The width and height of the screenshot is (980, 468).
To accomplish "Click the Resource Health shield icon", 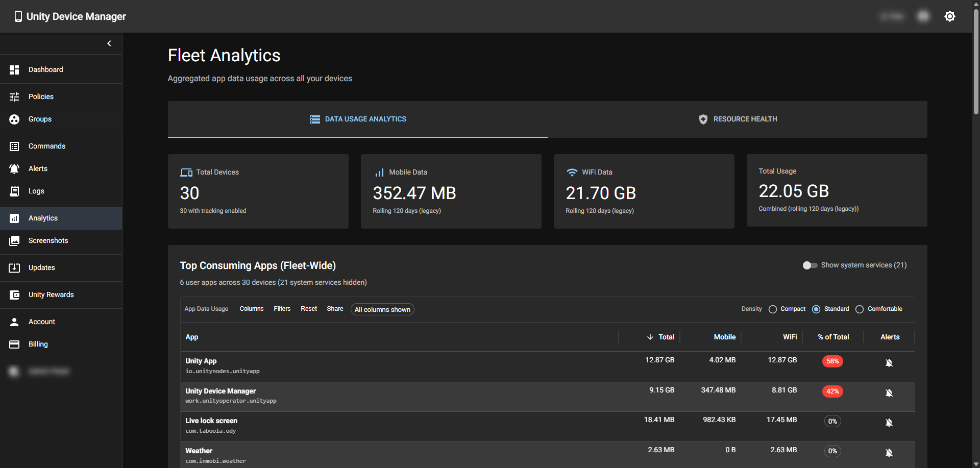I will [x=703, y=119].
